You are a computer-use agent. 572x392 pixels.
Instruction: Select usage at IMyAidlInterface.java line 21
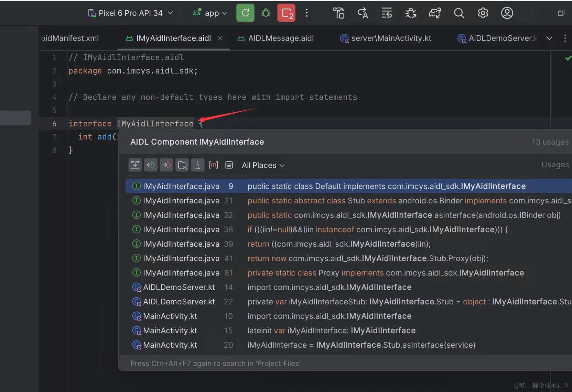point(348,201)
